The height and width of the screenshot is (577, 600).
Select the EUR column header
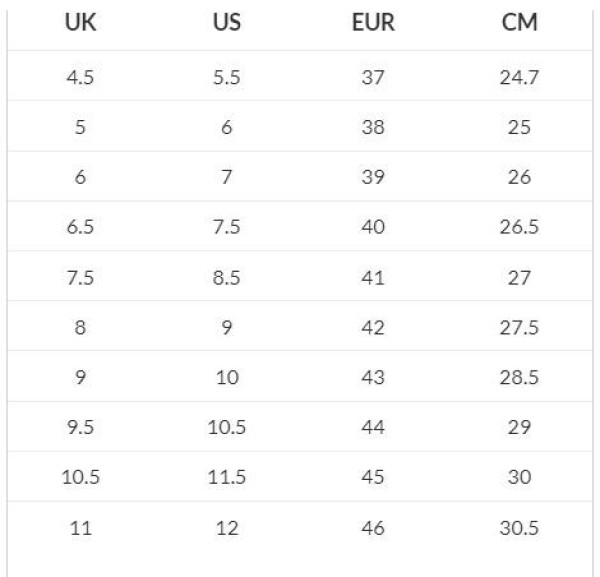(x=373, y=23)
